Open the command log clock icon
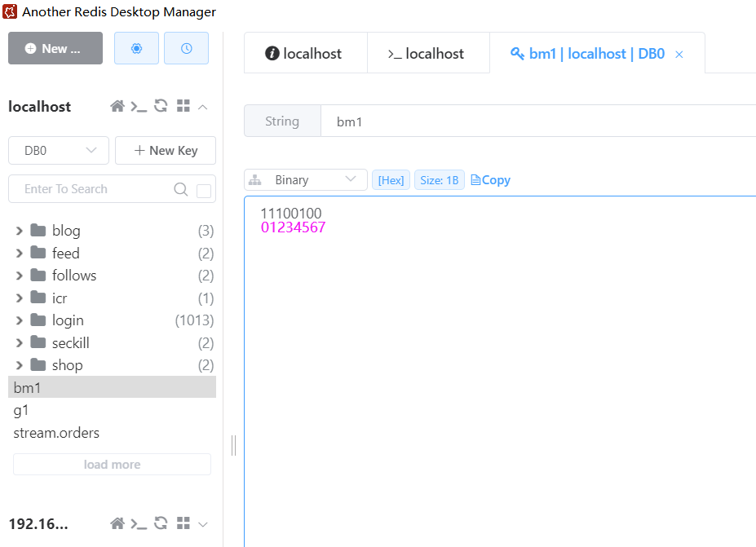The image size is (756, 547). 186,49
